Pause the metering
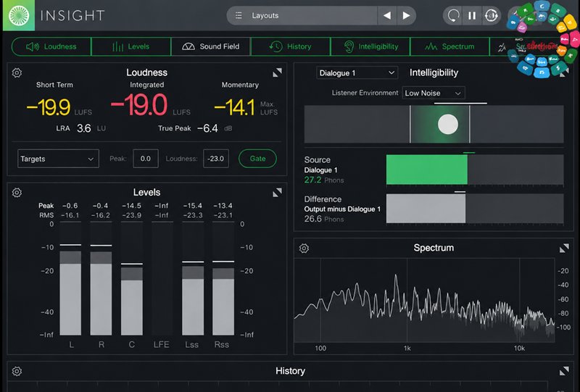The height and width of the screenshot is (392, 580). click(472, 15)
